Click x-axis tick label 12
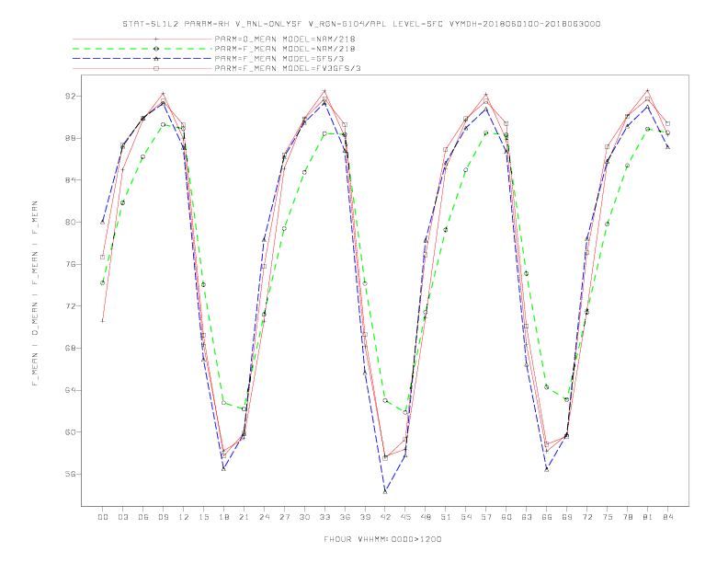The image size is (728, 563). 184,517
